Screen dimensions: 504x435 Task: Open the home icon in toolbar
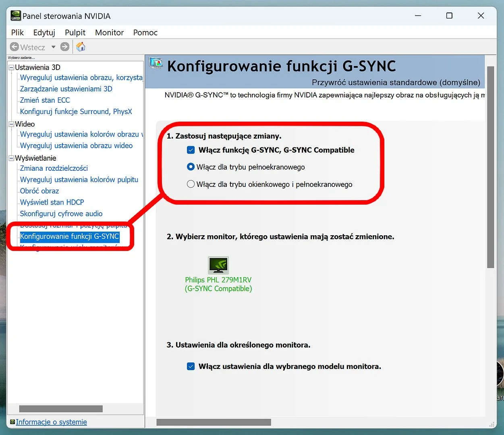[81, 47]
